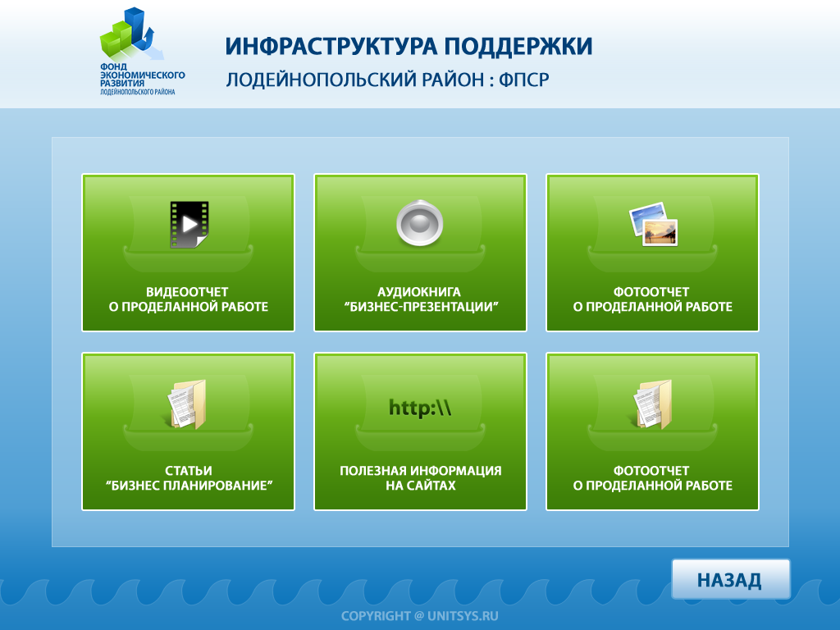840x630 pixels.
Task: Click the folder with photos icon bottom right
Action: coord(651,404)
